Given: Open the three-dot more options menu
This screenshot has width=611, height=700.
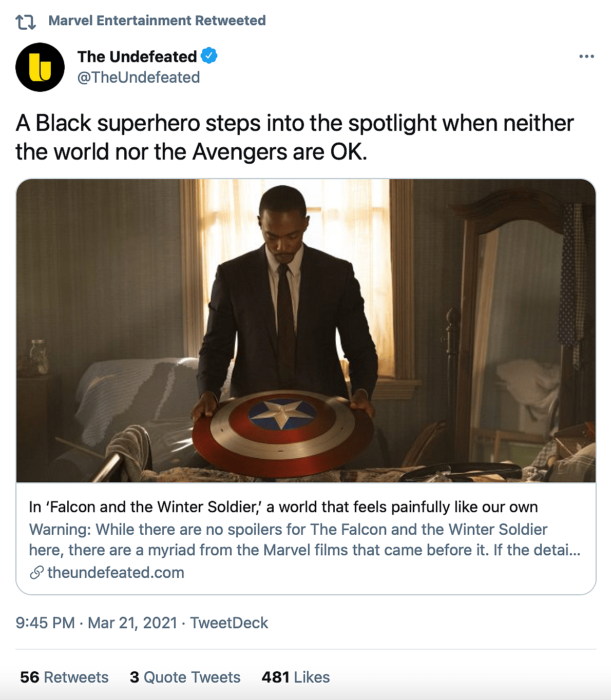Looking at the screenshot, I should click(586, 56).
